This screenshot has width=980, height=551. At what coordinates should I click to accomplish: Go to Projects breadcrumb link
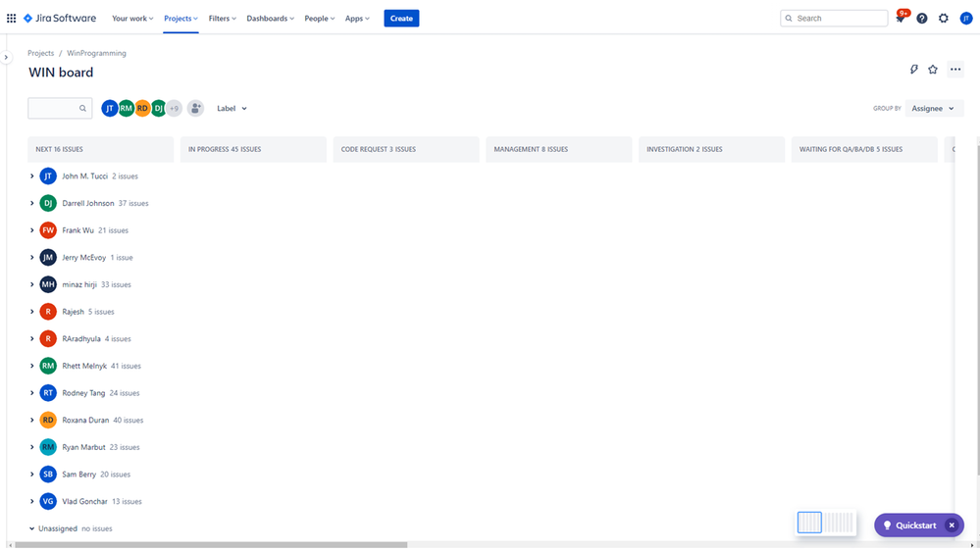click(40, 53)
